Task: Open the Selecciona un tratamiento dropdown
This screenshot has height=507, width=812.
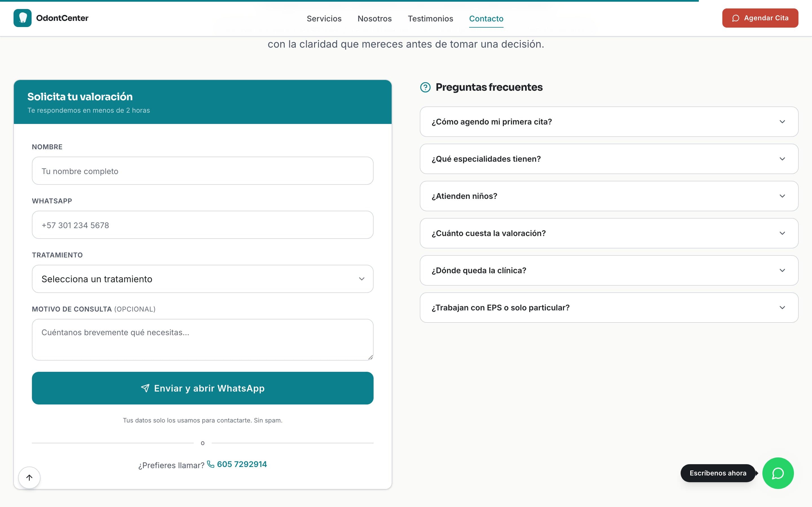Action: point(202,279)
